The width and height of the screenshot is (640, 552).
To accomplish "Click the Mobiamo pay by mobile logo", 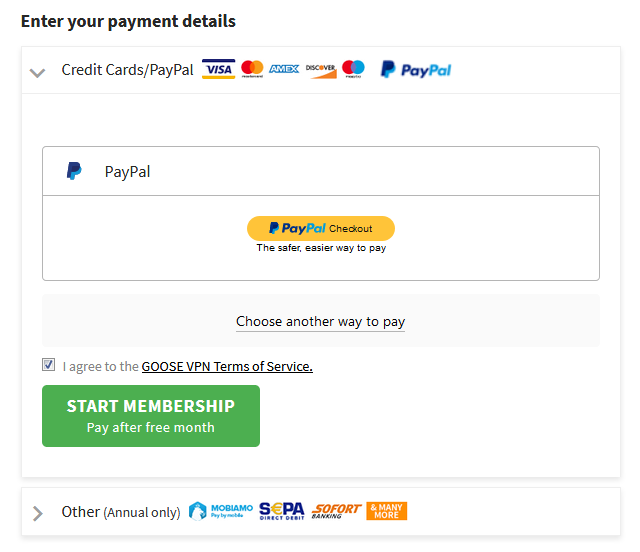I will [221, 511].
